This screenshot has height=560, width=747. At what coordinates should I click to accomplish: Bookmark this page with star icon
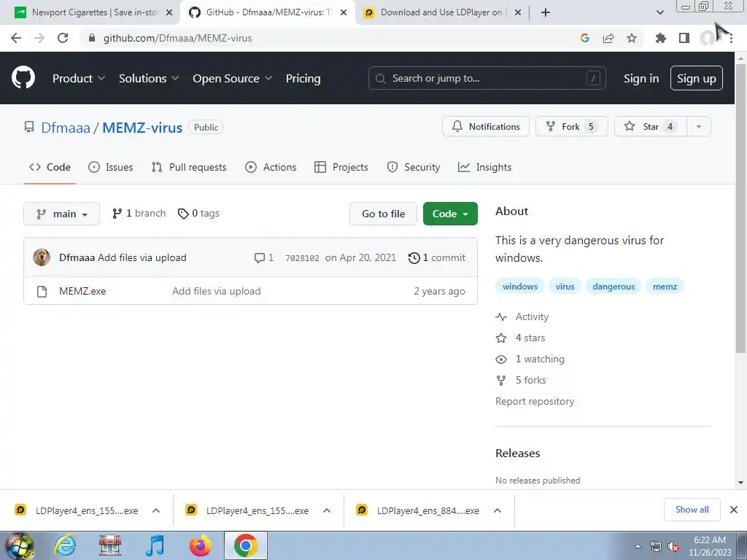click(x=632, y=38)
